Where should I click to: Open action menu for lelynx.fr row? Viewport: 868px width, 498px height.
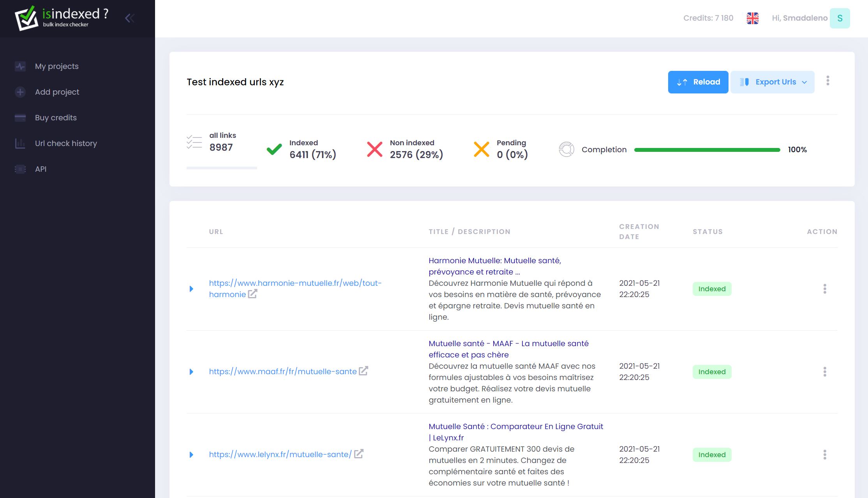pos(824,454)
